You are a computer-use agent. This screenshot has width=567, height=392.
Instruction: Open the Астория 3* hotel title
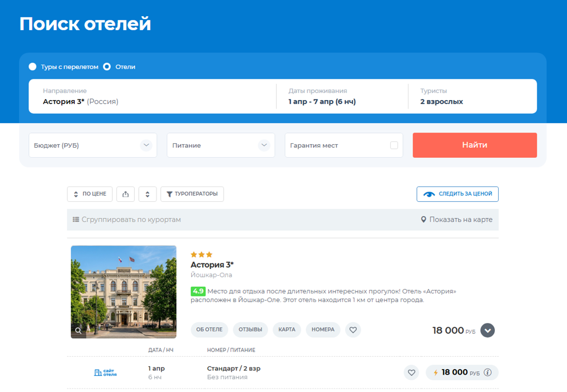(x=212, y=265)
